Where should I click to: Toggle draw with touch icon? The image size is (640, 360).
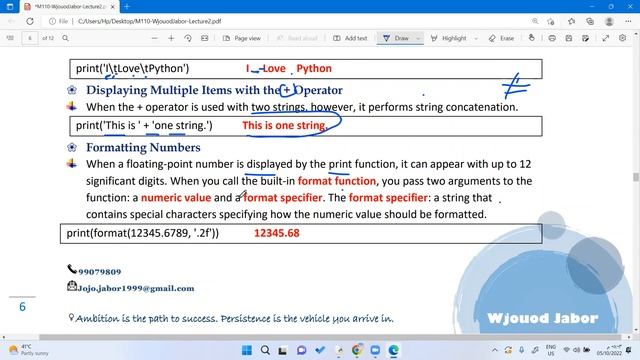(x=531, y=38)
